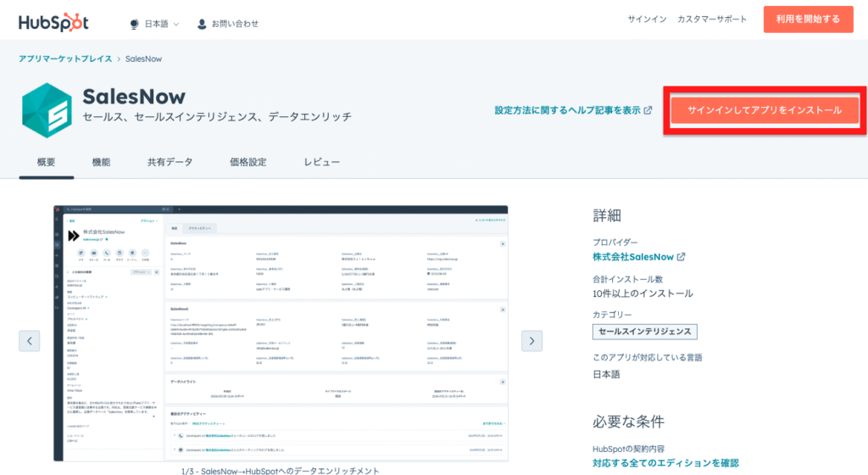Screen dimensions: 868x475
Task: Go to アプリマーケットプレイス breadcrumb
Action: (x=65, y=59)
